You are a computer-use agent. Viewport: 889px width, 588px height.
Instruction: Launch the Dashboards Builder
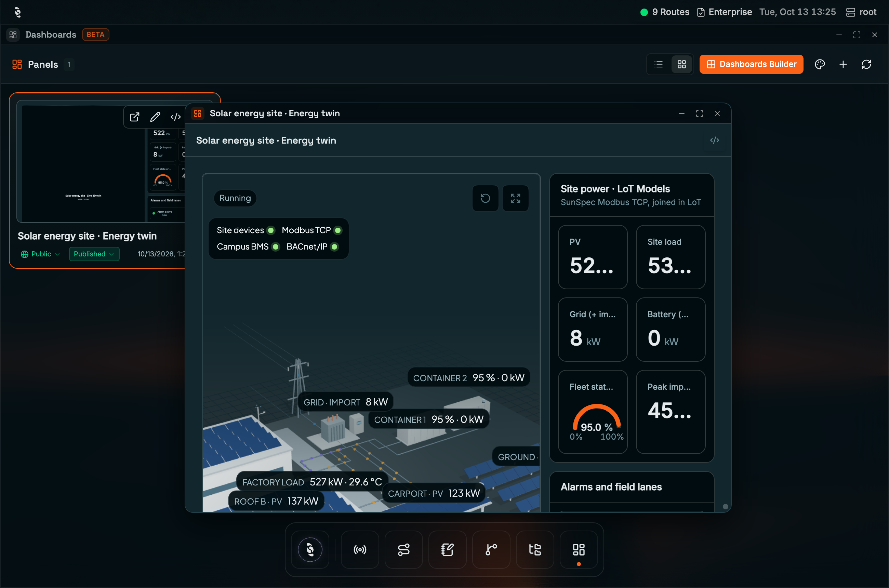tap(751, 65)
